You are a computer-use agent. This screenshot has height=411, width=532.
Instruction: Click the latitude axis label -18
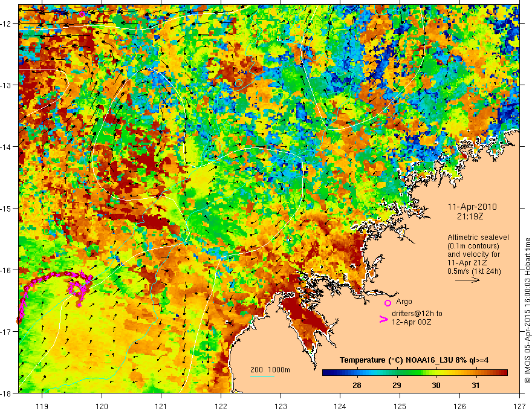(x=7, y=393)
